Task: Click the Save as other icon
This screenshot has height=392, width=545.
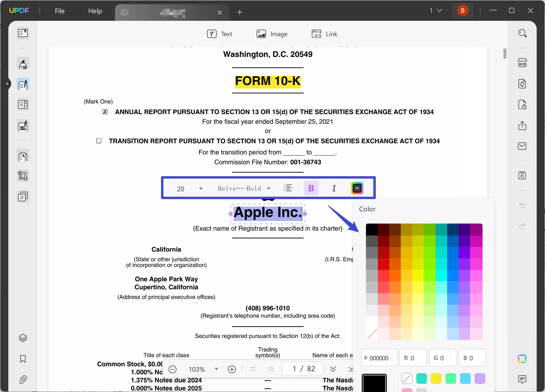Action: point(522,176)
